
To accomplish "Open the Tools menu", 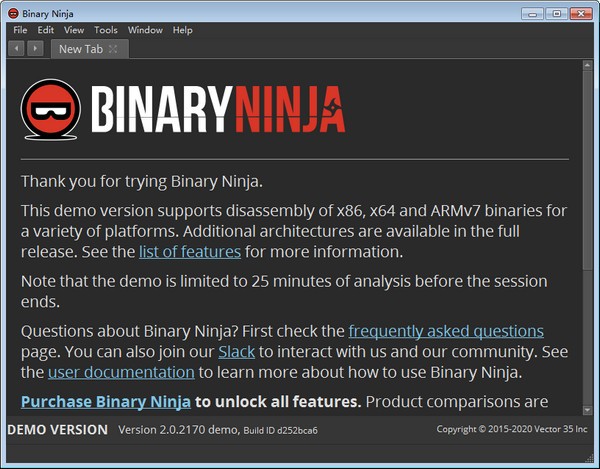I will [105, 30].
